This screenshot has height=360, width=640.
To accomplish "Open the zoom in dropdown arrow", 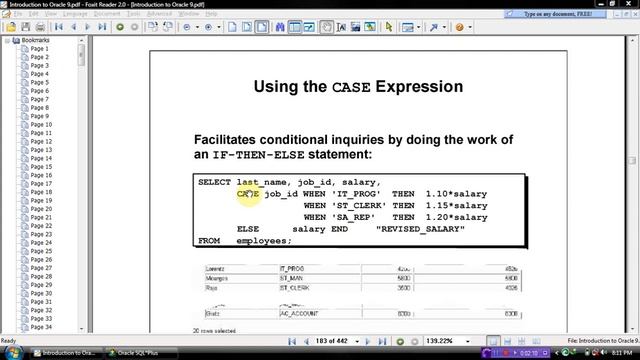I will point(219,27).
